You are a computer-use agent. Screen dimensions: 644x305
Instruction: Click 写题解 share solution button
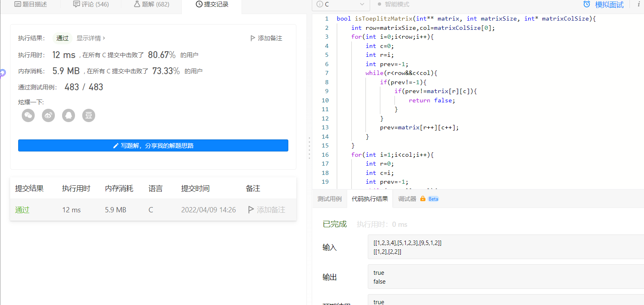(x=153, y=145)
